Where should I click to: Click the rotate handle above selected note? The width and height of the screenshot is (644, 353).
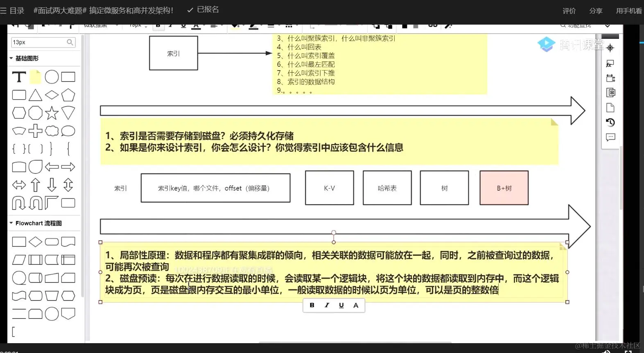334,232
